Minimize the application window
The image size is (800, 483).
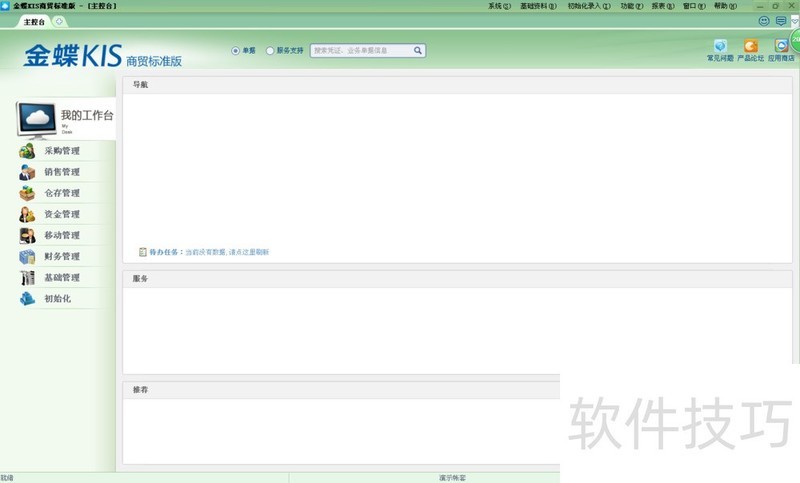pyautogui.click(x=760, y=6)
